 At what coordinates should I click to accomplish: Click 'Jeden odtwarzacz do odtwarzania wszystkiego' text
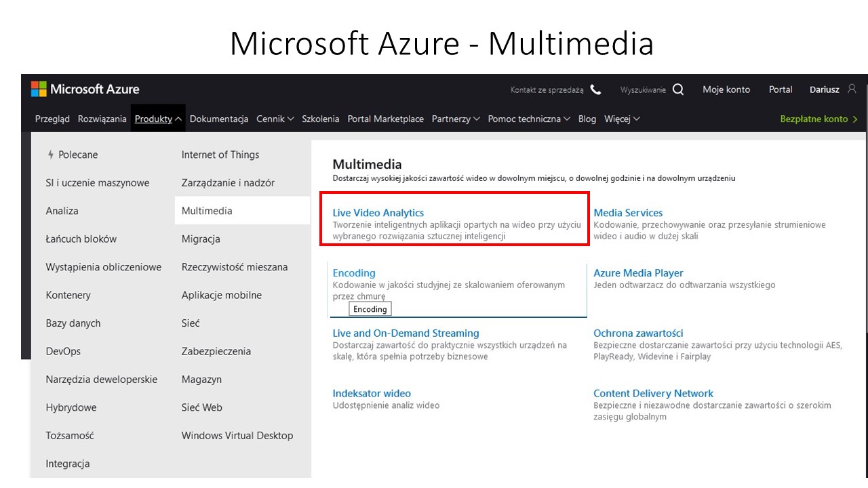point(684,285)
